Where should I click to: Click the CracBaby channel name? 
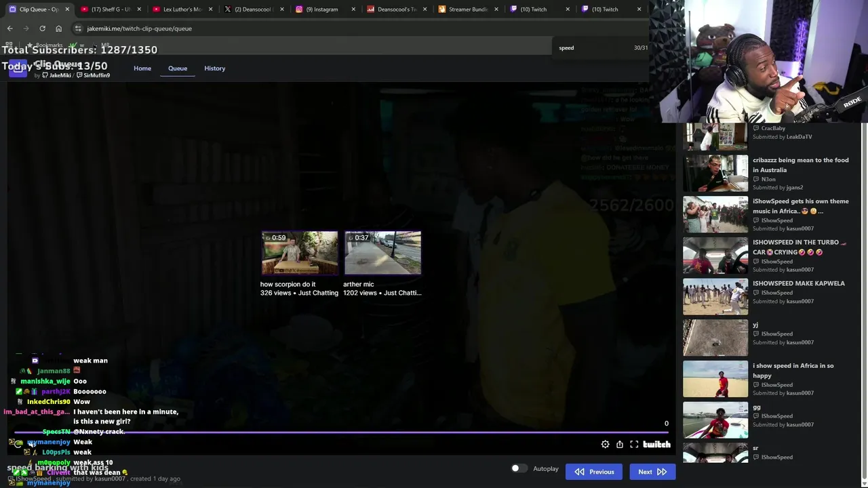click(773, 128)
